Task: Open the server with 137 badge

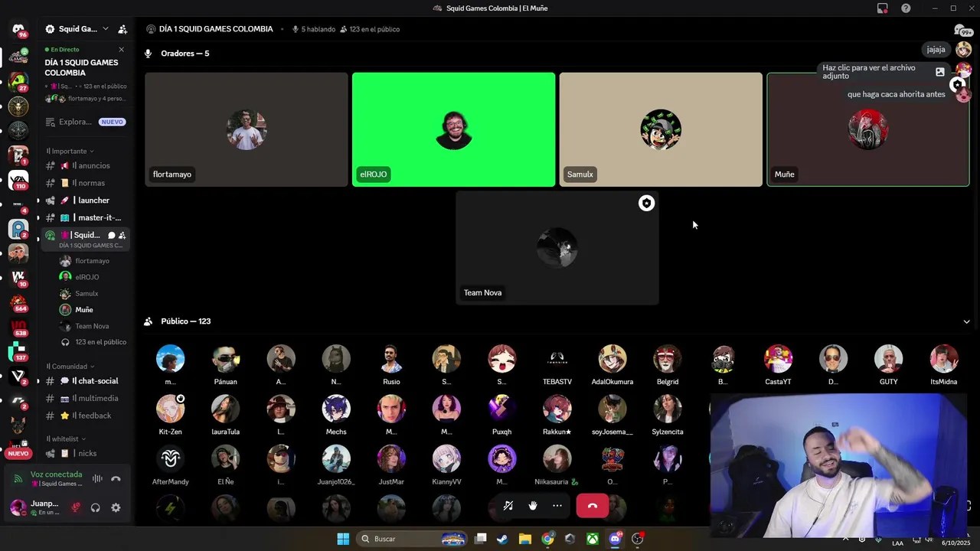Action: pyautogui.click(x=18, y=352)
